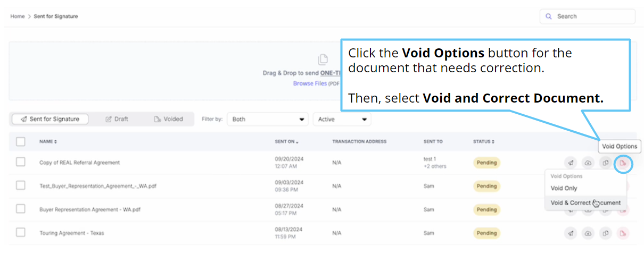This screenshot has width=644, height=254.
Task: Click cloud download icon for Touring Agreement - Texas
Action: click(588, 233)
